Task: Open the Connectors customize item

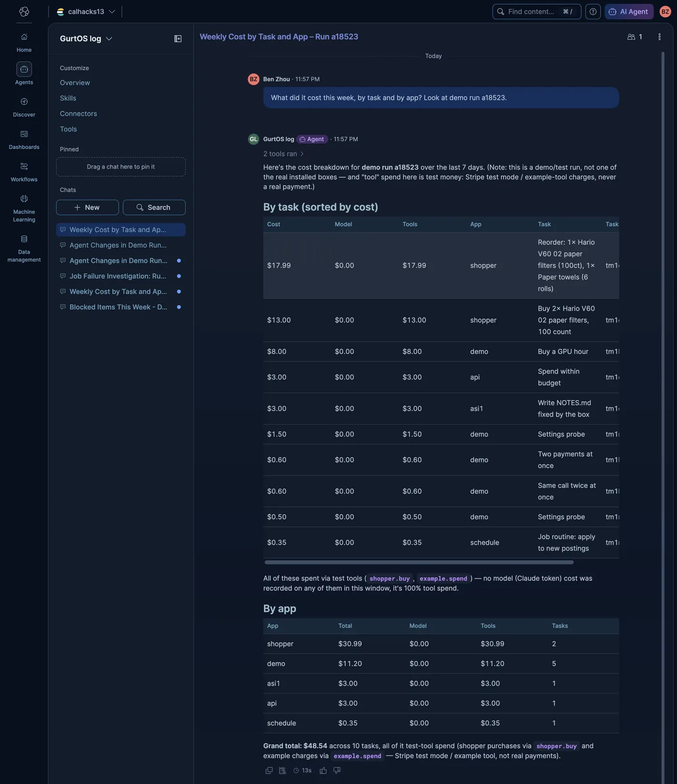Action: (78, 114)
